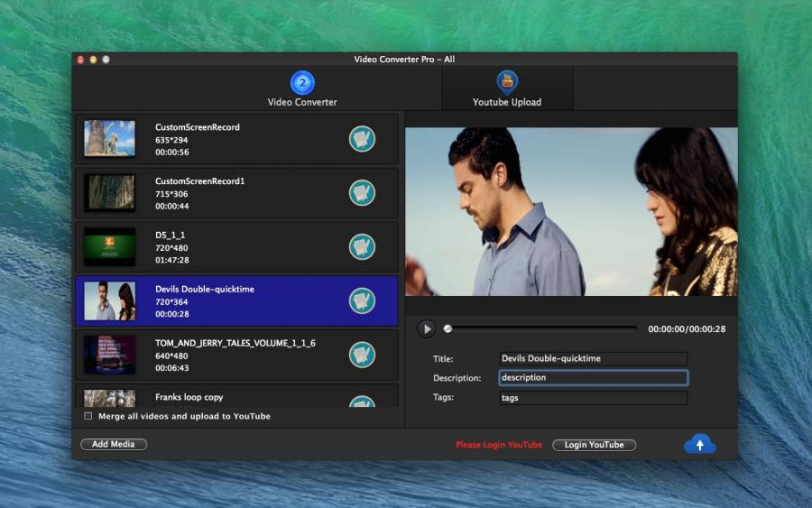The height and width of the screenshot is (508, 812).
Task: Play the preview video
Action: [x=426, y=328]
